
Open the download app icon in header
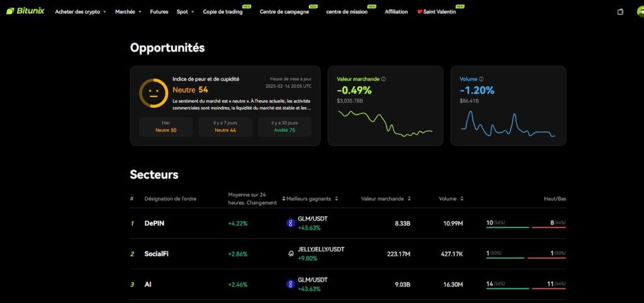(620, 11)
